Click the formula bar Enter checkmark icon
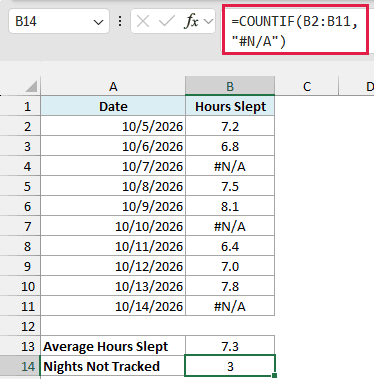 coord(166,22)
